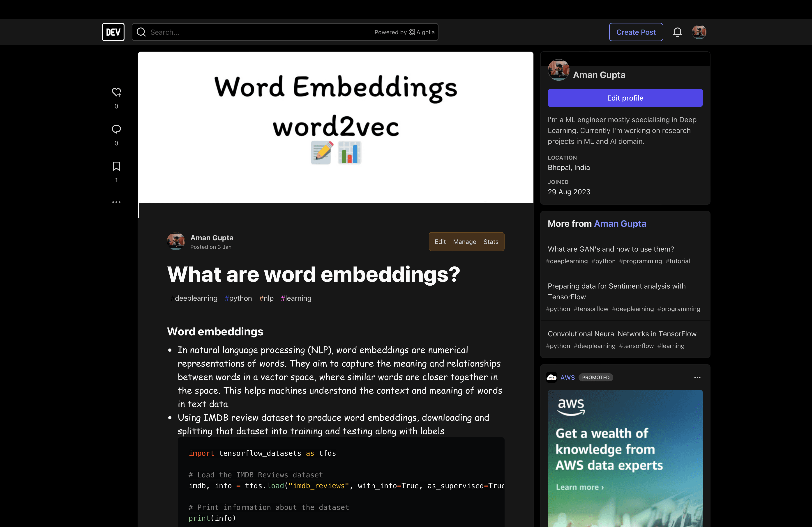812x527 pixels.
Task: Click 'Posted on 3 Jan' date text
Action: 211,247
